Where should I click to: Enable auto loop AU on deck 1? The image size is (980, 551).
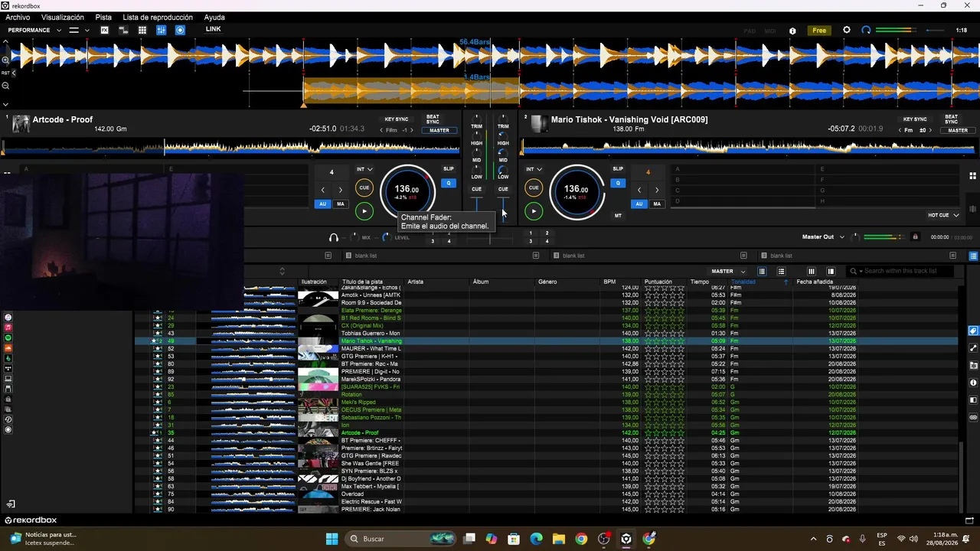point(322,204)
